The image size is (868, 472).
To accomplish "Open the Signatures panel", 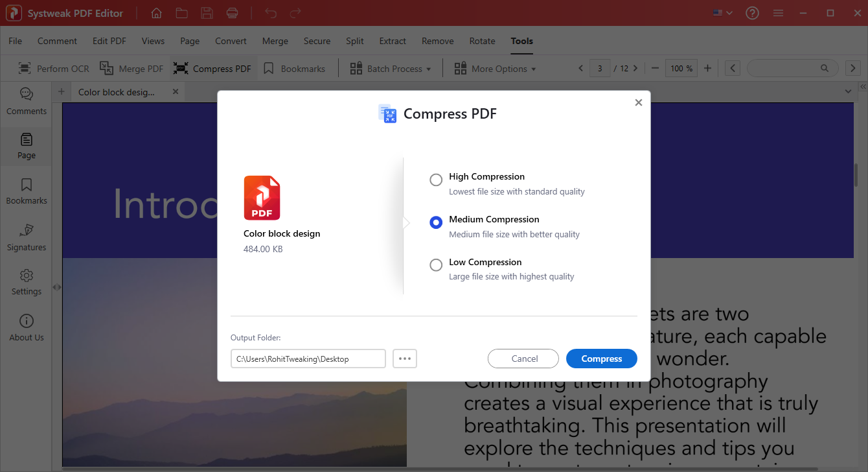I will (x=26, y=237).
